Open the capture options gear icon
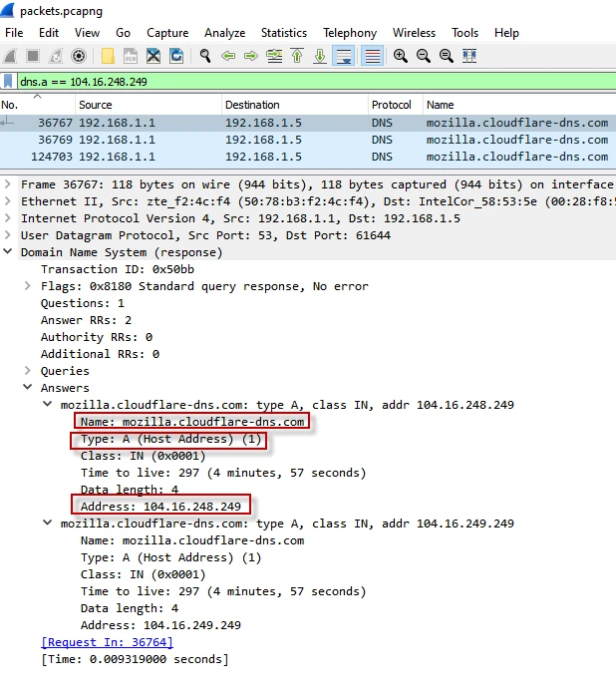This screenshot has width=616, height=696. coord(79,56)
